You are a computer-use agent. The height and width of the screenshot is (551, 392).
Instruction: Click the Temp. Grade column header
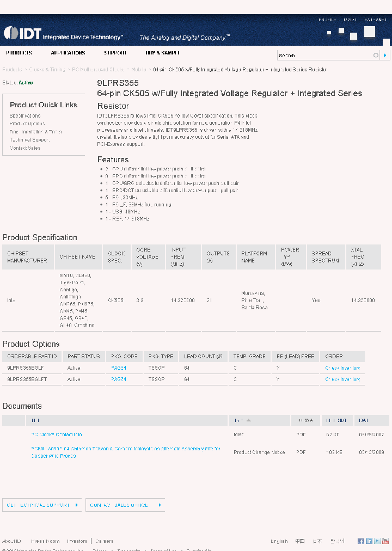click(249, 356)
